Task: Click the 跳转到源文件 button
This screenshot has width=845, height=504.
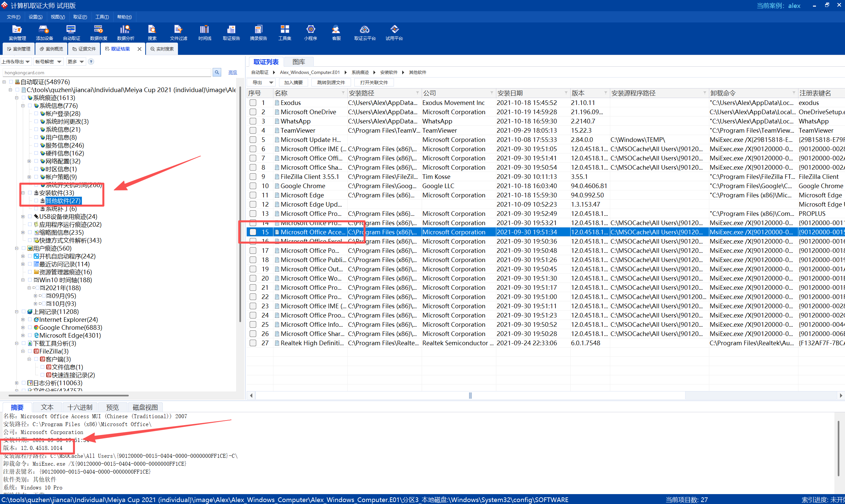Action: click(x=331, y=83)
